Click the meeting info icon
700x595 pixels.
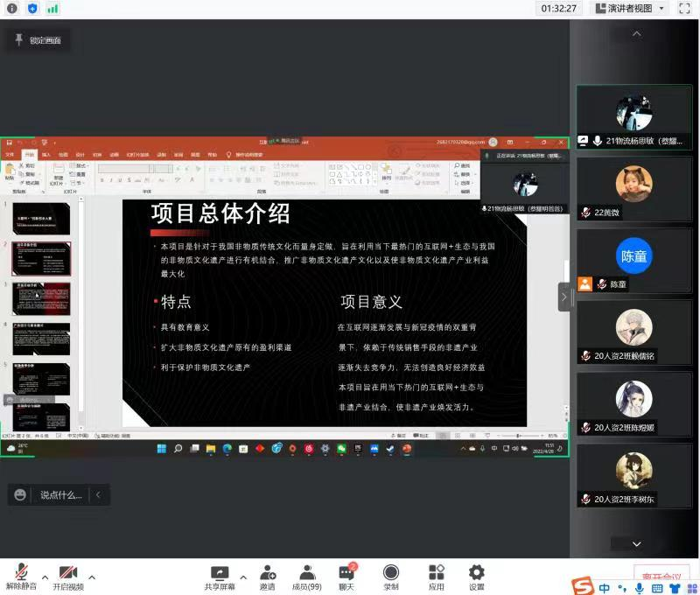(x=12, y=9)
